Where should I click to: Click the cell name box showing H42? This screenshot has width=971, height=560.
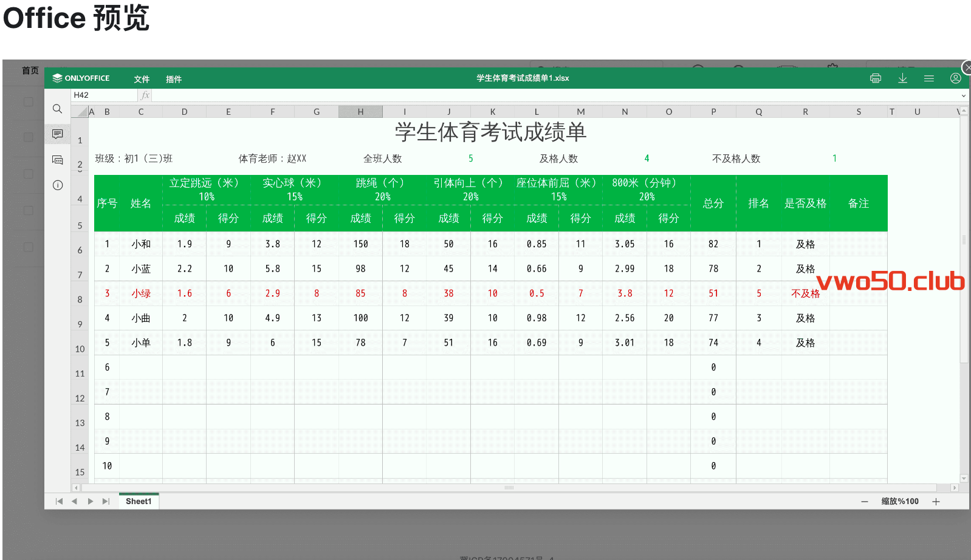pyautogui.click(x=103, y=95)
